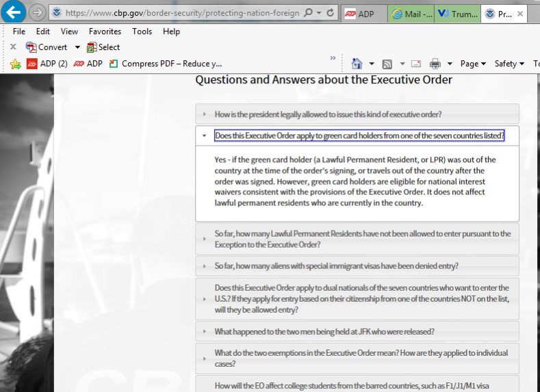Open the Safety dropdown menu

(509, 64)
